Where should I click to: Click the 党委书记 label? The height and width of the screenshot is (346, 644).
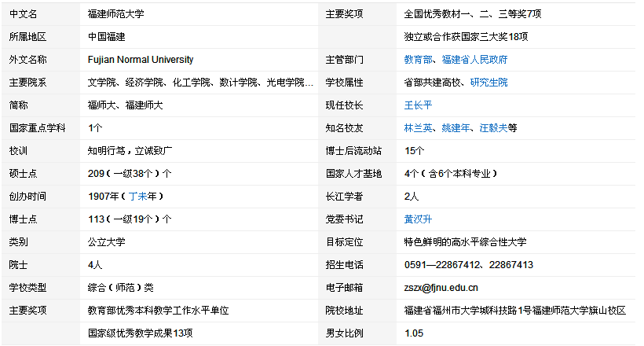(x=345, y=219)
